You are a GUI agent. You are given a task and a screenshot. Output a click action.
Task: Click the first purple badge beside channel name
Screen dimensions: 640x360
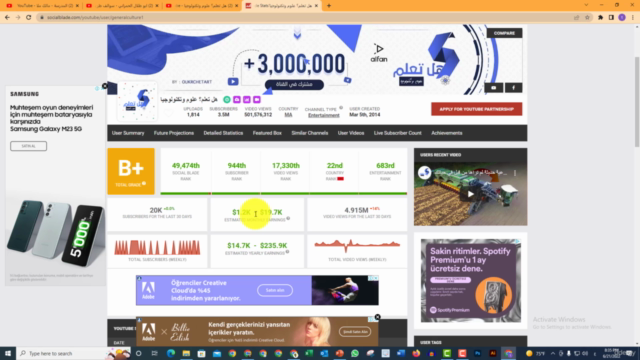237,100
